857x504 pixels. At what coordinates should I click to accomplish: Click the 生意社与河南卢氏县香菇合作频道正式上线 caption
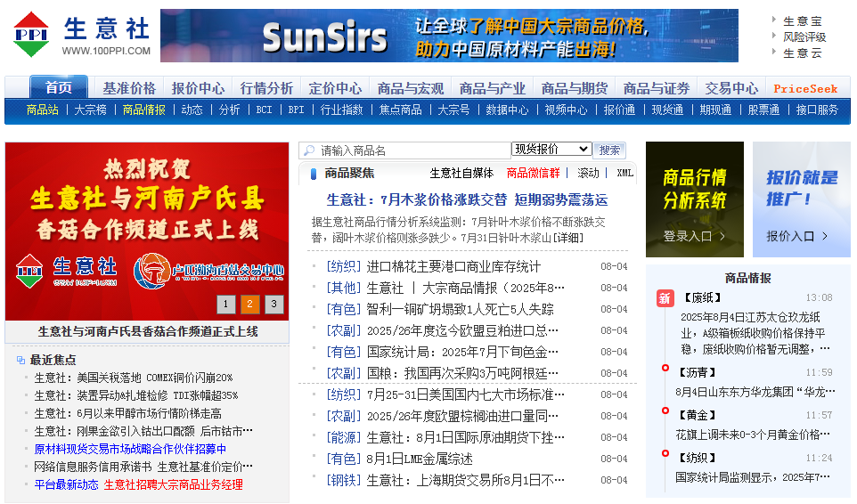[148, 331]
